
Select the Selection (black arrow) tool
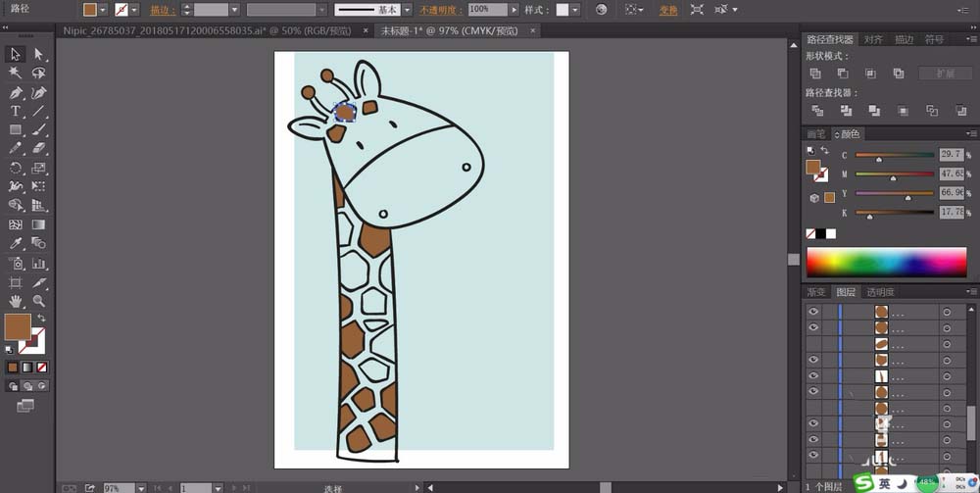tap(15, 54)
